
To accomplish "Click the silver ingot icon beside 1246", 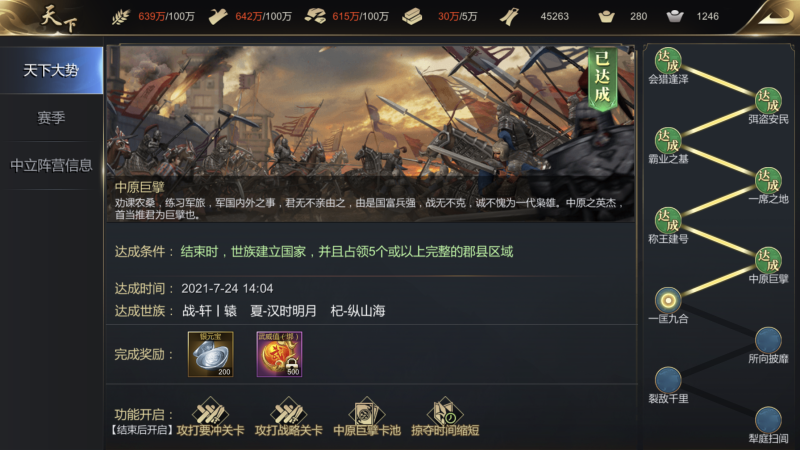I will (674, 17).
